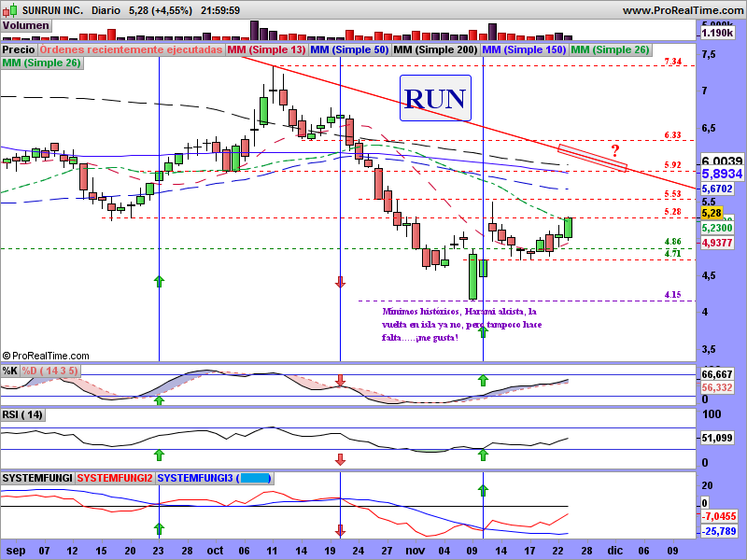Select the Volumen panel label
The height and width of the screenshot is (560, 747).
point(26,26)
